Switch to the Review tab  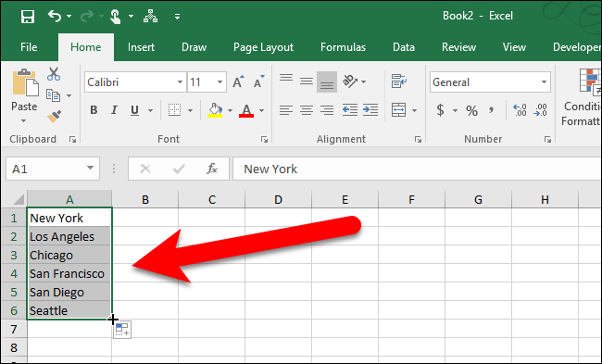[458, 47]
